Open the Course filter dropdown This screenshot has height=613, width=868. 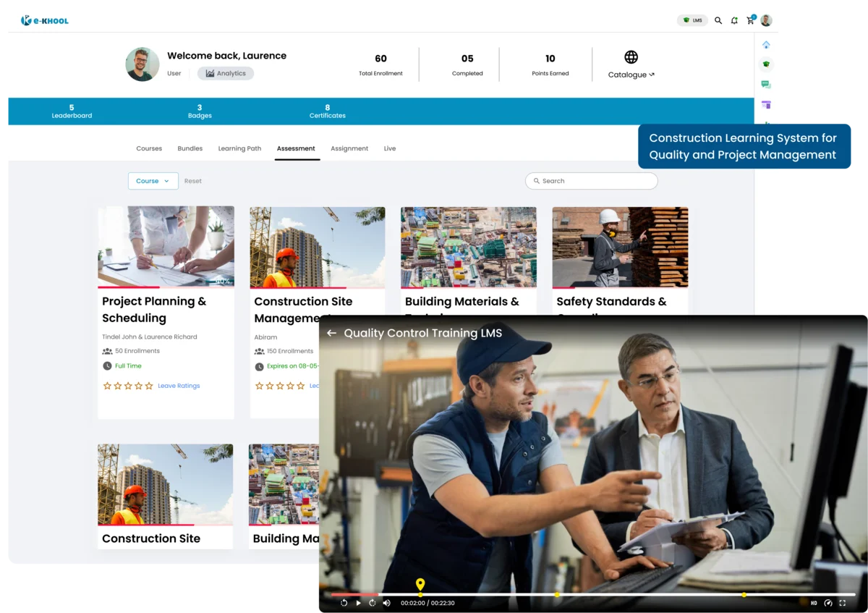(x=153, y=181)
